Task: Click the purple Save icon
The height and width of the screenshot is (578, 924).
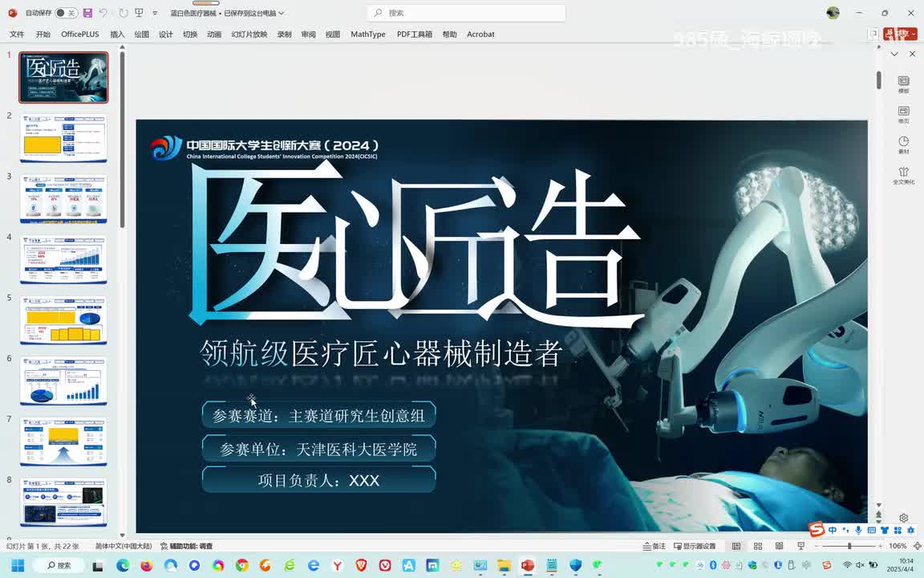Action: pyautogui.click(x=87, y=13)
